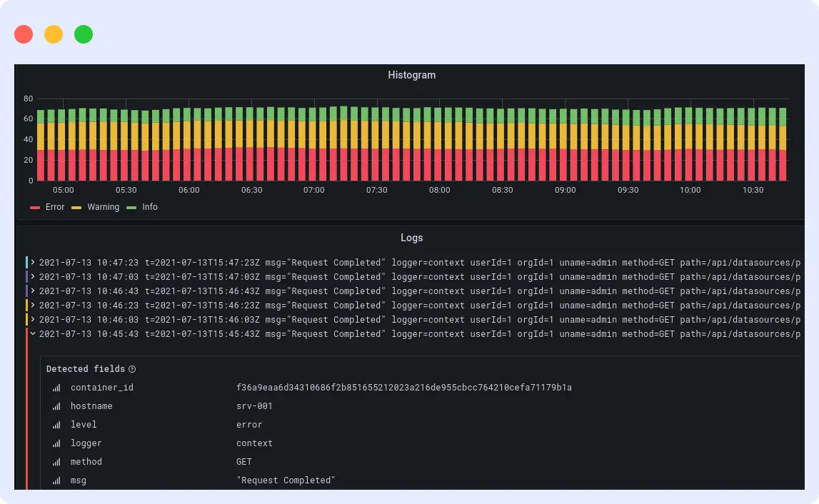Click the msg field name
The height and width of the screenshot is (504, 819).
79,480
